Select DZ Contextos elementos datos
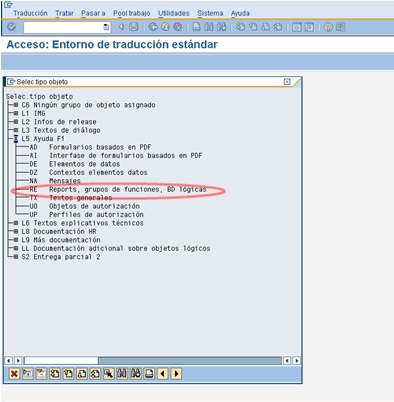The height and width of the screenshot is (402, 394). tap(88, 172)
